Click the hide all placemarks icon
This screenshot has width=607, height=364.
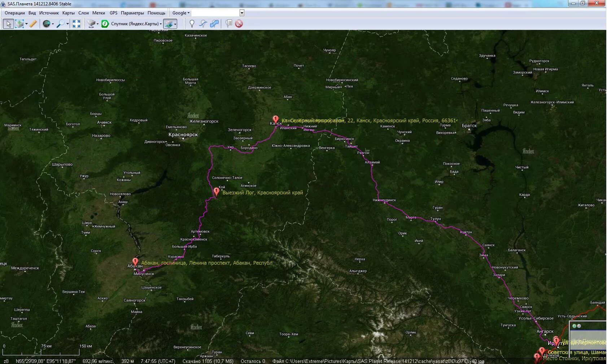click(239, 24)
